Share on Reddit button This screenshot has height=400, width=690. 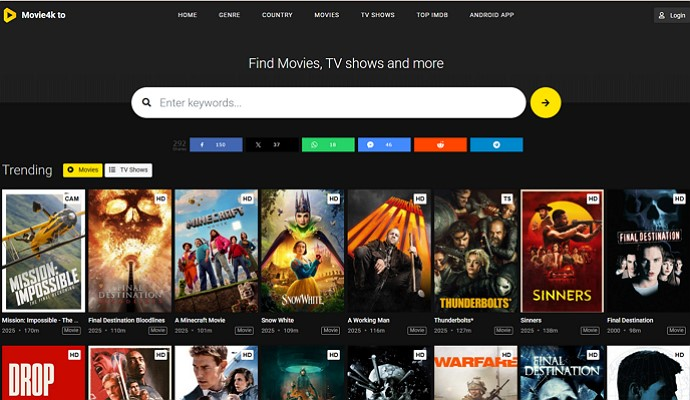(440, 145)
